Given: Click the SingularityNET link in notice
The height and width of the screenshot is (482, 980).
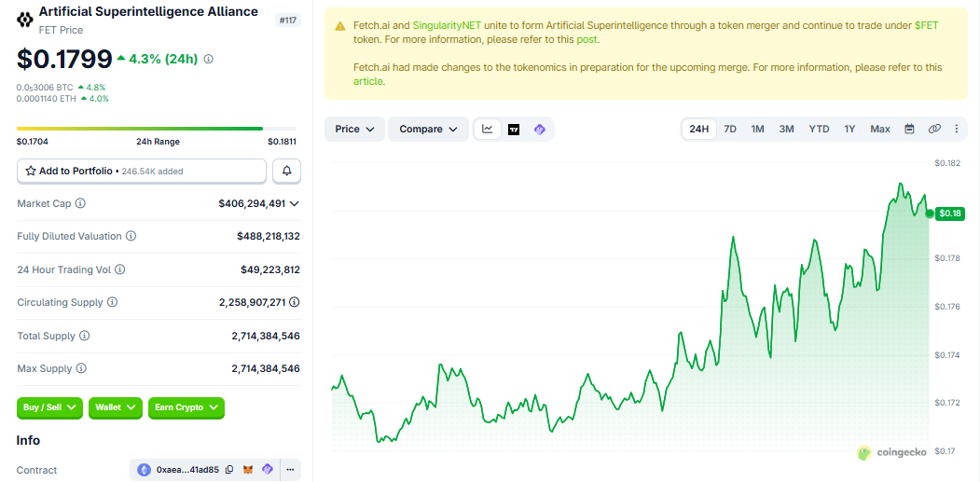Looking at the screenshot, I should tap(447, 25).
